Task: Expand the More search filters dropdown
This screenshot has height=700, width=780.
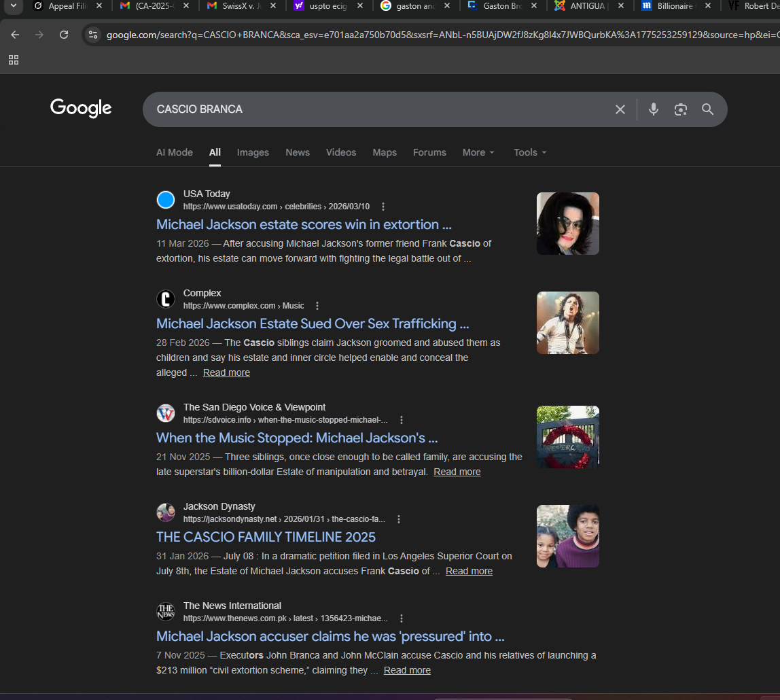Action: point(478,152)
